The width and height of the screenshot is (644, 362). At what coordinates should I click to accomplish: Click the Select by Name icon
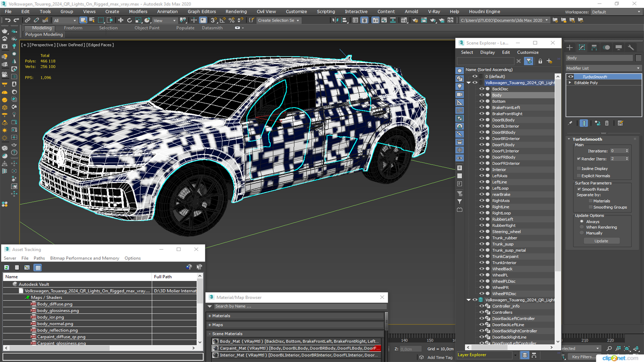92,20
